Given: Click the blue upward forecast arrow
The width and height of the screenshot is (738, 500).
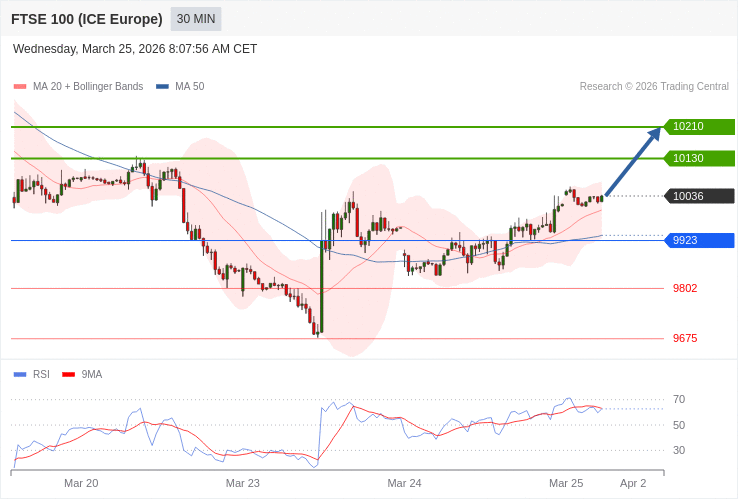Looking at the screenshot, I should pos(633,161).
